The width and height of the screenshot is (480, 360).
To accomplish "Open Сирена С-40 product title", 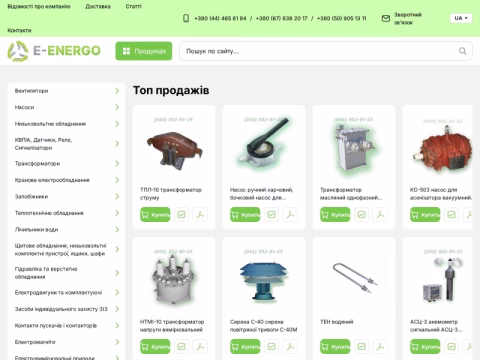I will click(x=263, y=326).
